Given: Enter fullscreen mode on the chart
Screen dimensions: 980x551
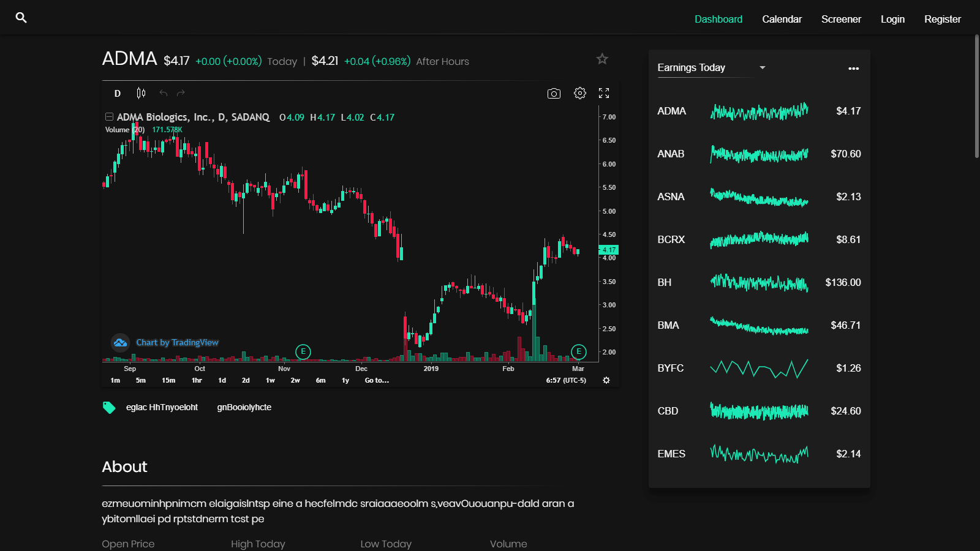Looking at the screenshot, I should pos(604,93).
